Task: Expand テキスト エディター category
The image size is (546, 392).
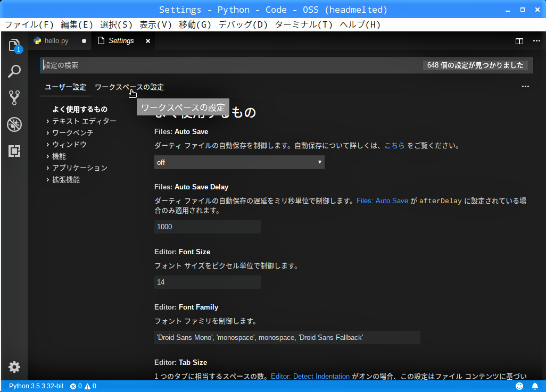Action: pos(84,121)
